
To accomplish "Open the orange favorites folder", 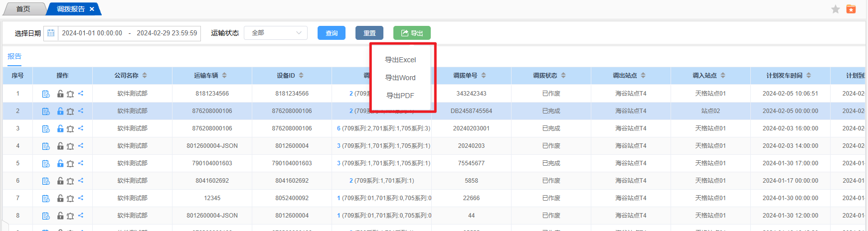I will 851,9.
